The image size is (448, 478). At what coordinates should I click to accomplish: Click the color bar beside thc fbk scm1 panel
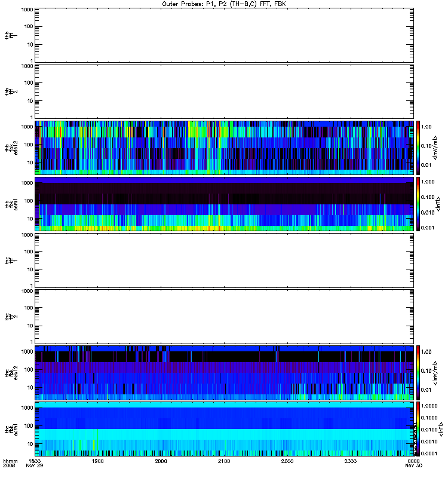coord(418,429)
